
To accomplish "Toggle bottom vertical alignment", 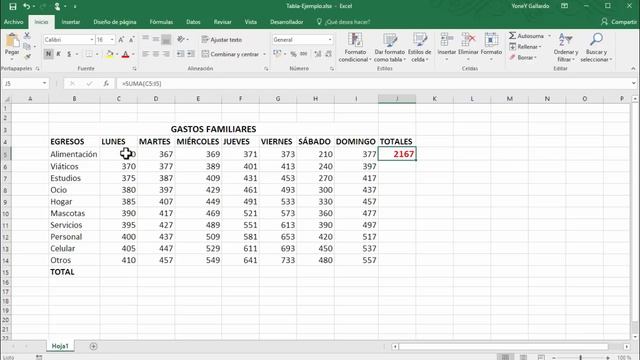I will (166, 39).
